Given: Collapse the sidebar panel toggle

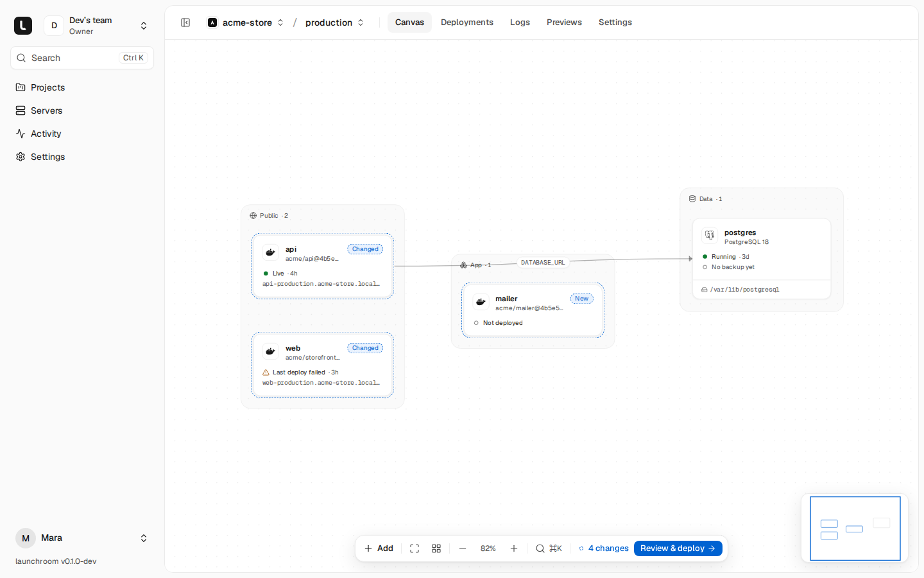Looking at the screenshot, I should [x=185, y=22].
